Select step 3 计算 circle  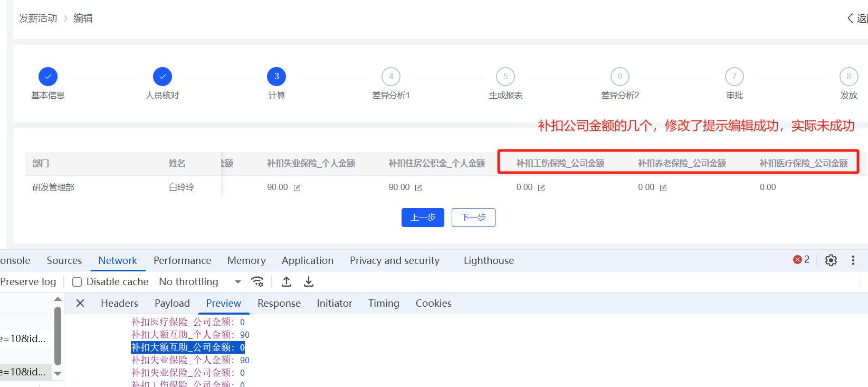pyautogui.click(x=276, y=77)
